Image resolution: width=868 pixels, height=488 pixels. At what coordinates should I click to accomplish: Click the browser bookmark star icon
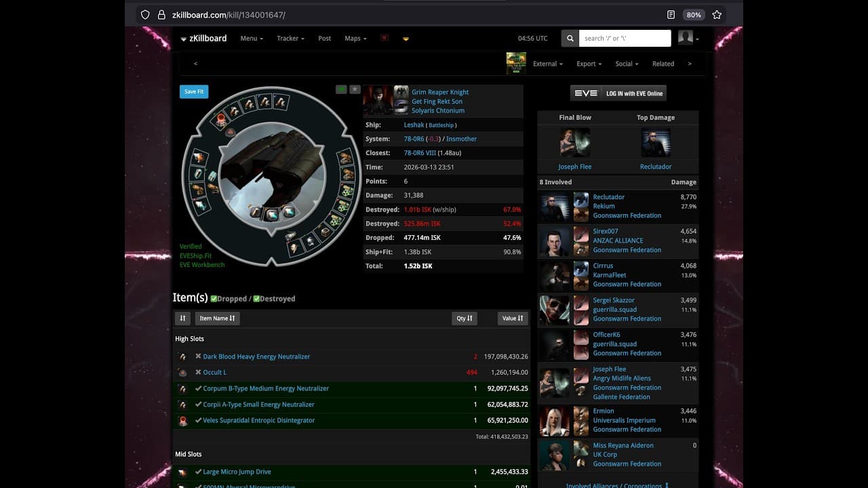coord(717,14)
